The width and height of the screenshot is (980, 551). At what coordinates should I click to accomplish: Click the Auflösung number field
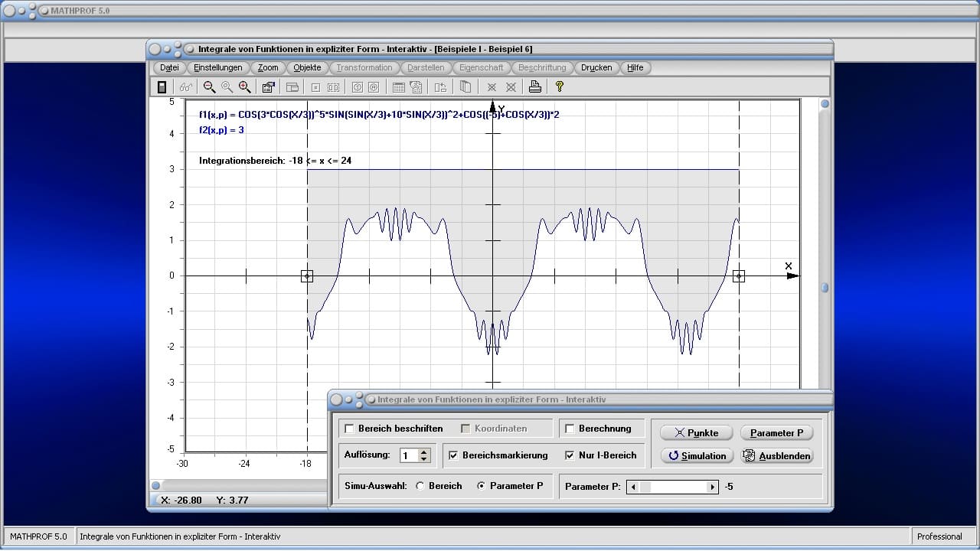(x=410, y=455)
